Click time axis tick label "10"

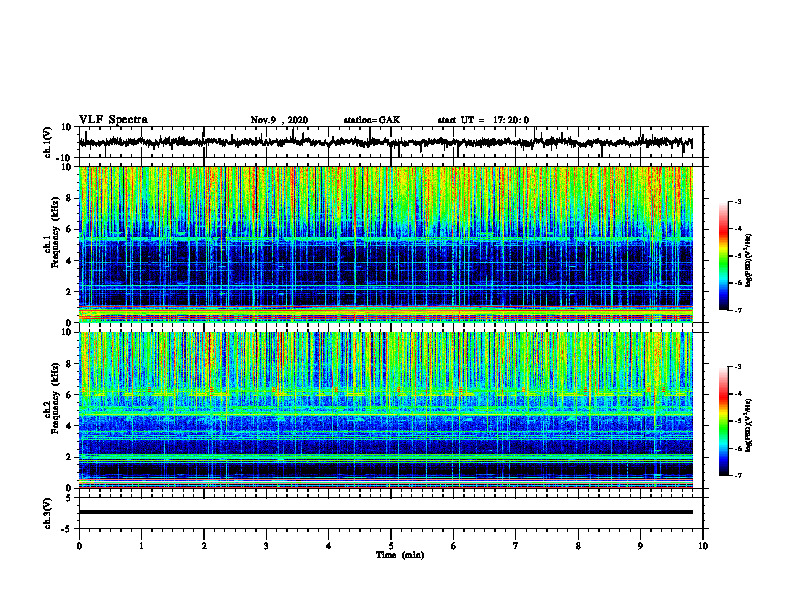pos(703,546)
